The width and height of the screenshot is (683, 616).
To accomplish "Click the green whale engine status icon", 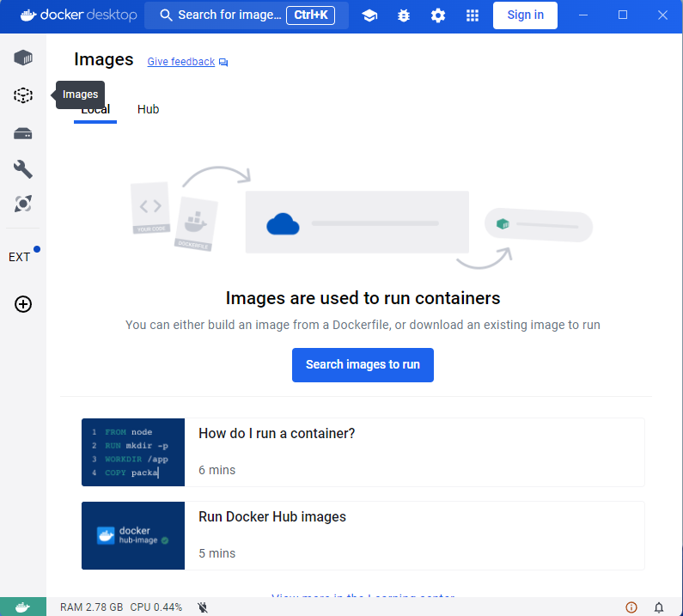I will [22, 607].
